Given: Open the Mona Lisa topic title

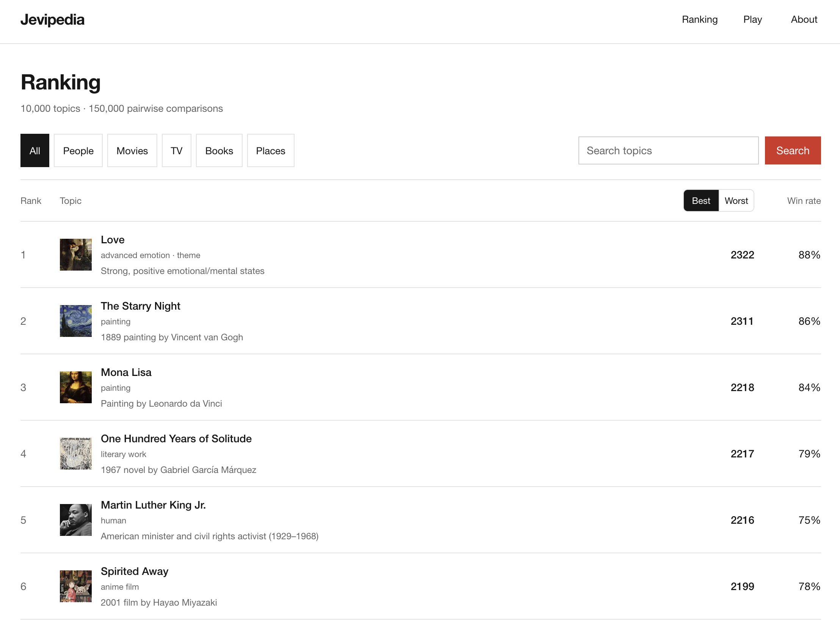Looking at the screenshot, I should coord(126,372).
